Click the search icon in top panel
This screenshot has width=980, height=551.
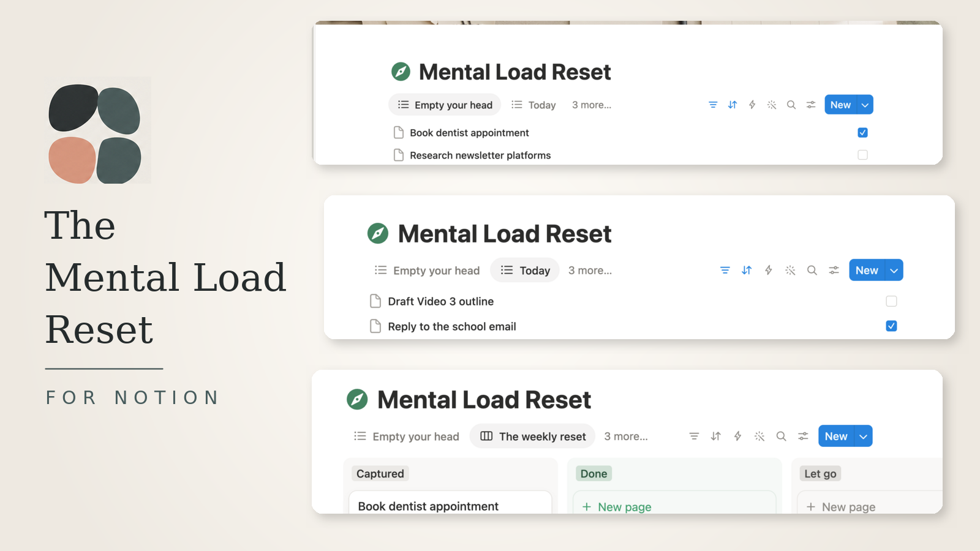(x=791, y=105)
